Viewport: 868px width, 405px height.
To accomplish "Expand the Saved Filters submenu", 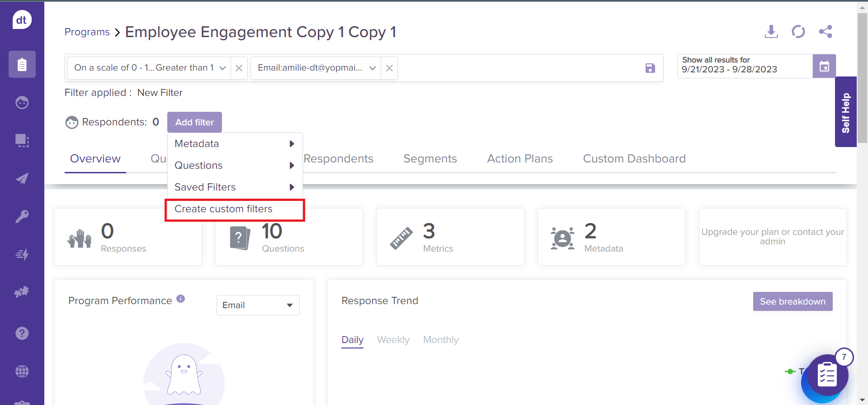I will pos(235,187).
